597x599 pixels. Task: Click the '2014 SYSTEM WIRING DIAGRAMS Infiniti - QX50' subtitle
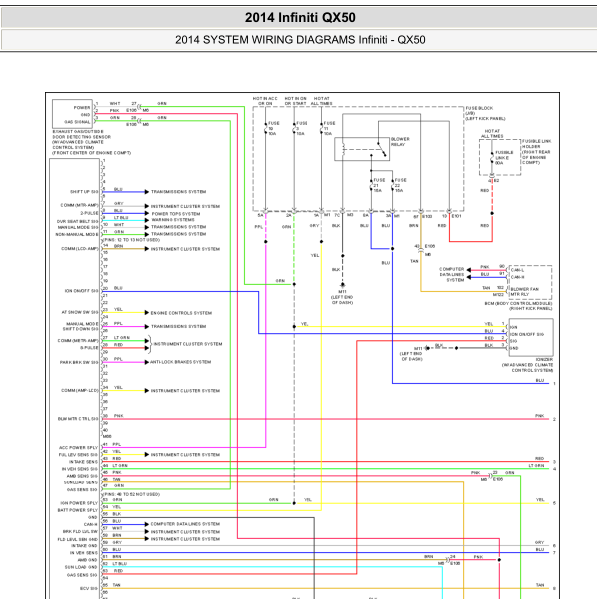pos(300,40)
